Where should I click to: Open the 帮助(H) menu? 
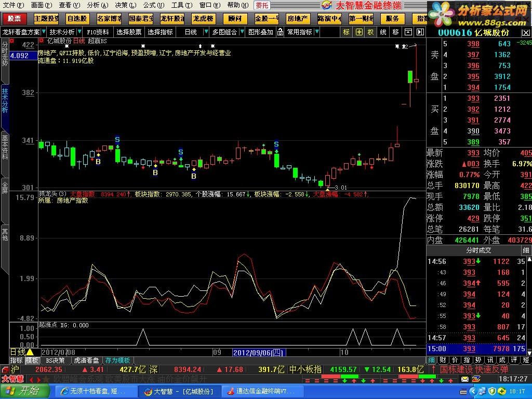pos(237,5)
